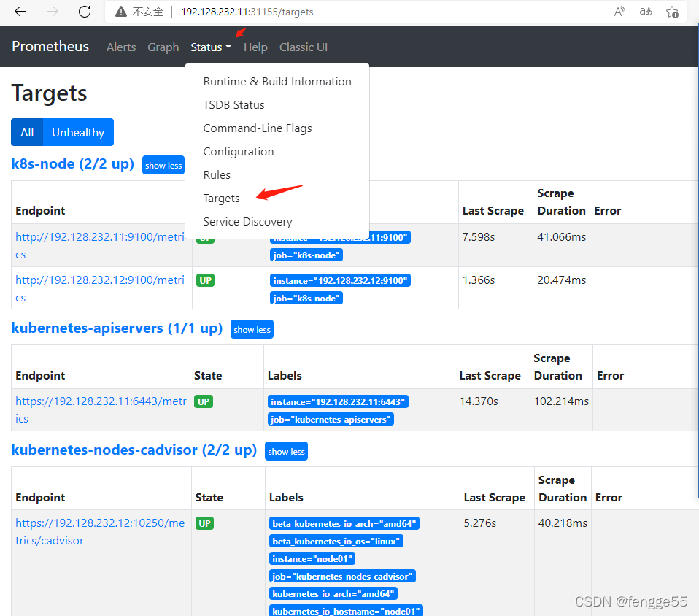The width and height of the screenshot is (699, 616).
Task: Open the Graph nav item
Action: pos(163,47)
